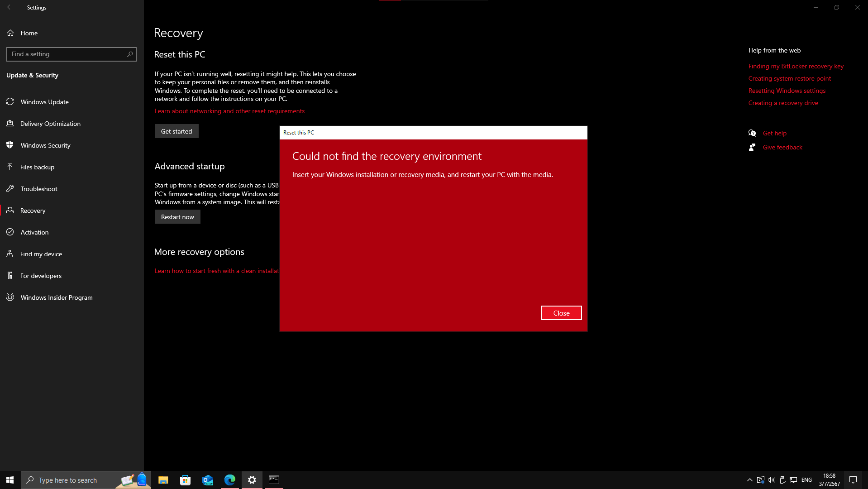
Task: Open Microsoft Edge from taskbar
Action: [x=230, y=480]
